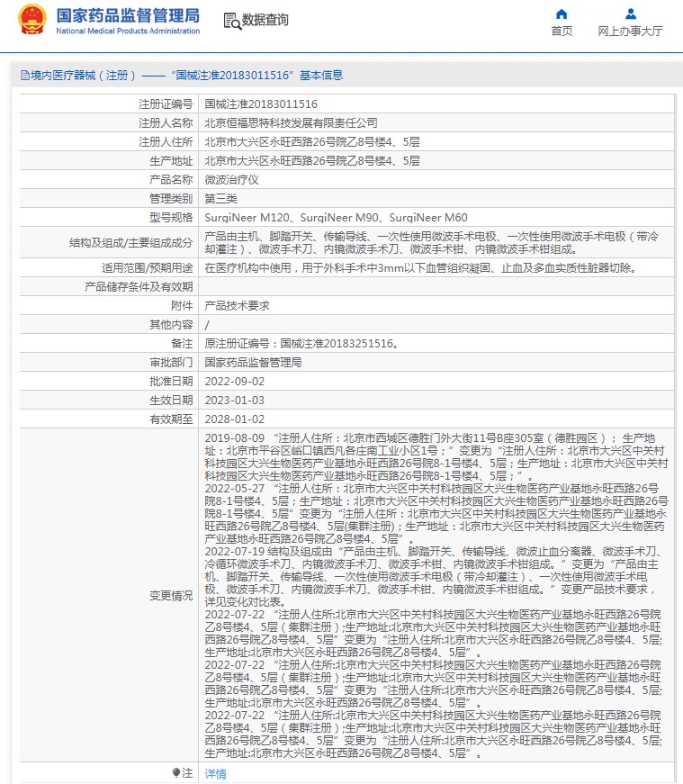This screenshot has height=784, width=683.
Task: Click the 2022-05-27 change record entry
Action: pos(436,513)
